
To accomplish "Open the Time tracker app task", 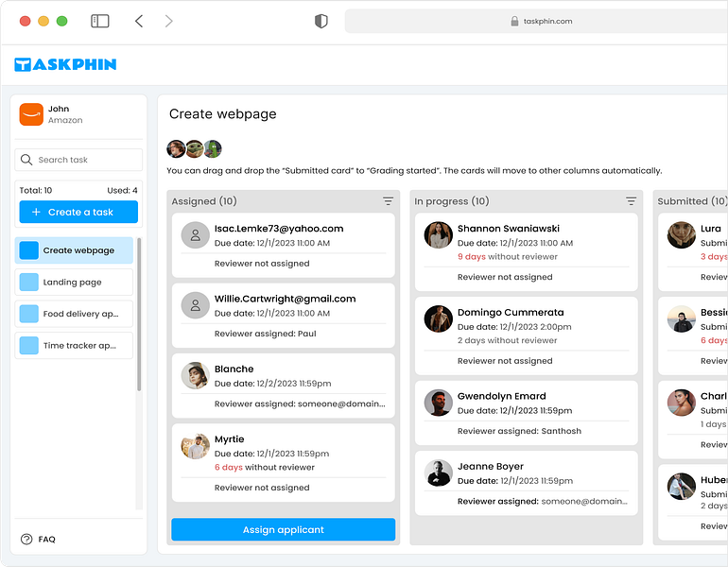I will point(75,346).
